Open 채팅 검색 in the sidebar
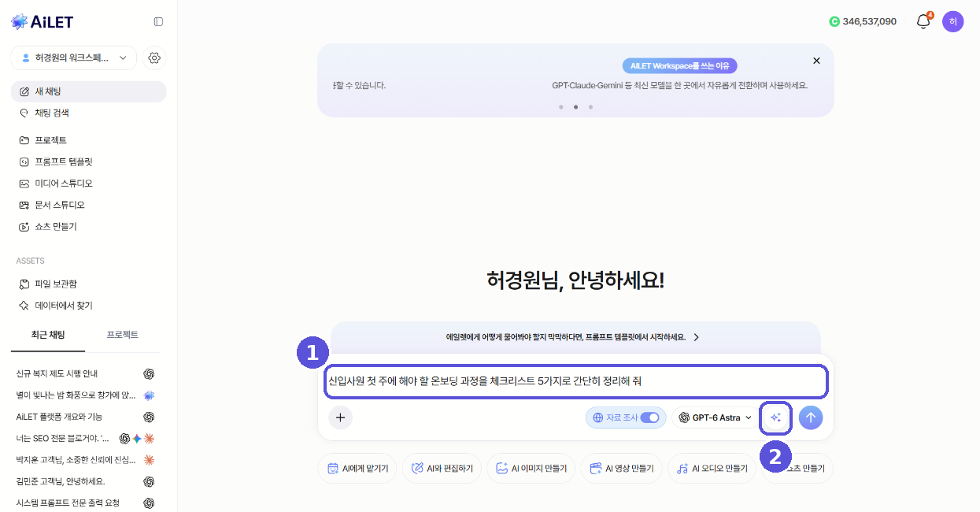 click(x=88, y=113)
